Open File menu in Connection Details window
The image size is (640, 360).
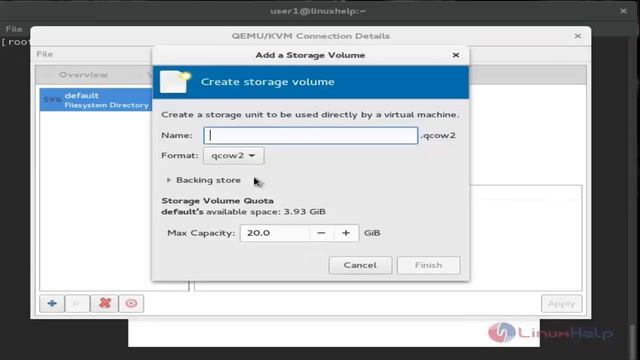point(44,54)
